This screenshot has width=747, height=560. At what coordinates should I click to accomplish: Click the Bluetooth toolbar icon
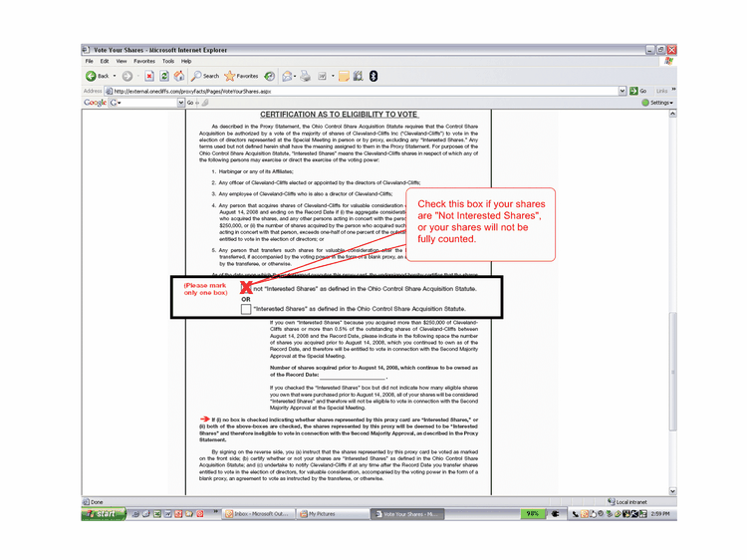click(x=373, y=76)
